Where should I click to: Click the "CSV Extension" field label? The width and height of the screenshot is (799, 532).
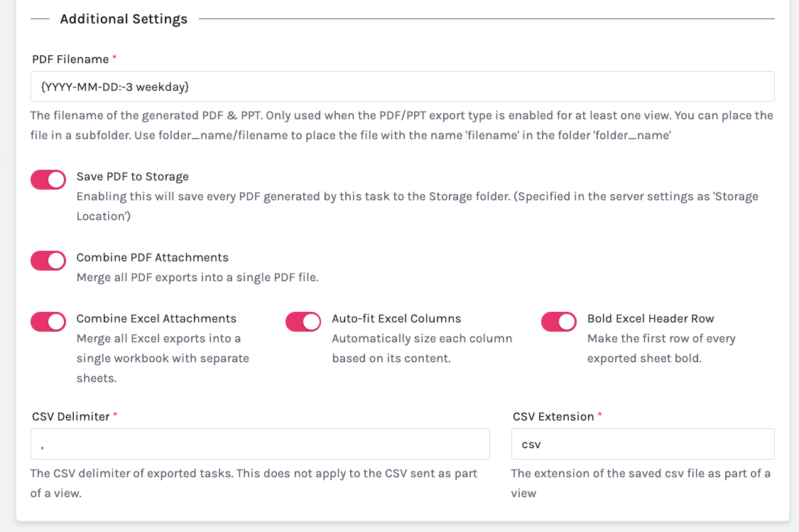click(x=553, y=416)
